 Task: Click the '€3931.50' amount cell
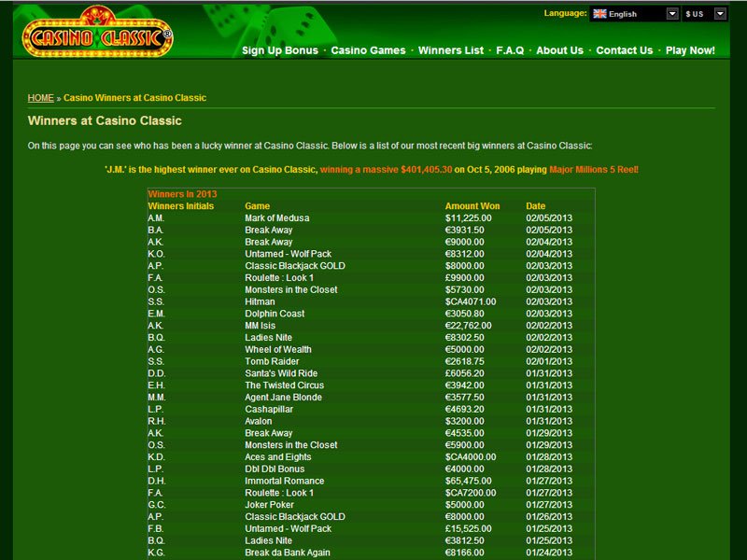click(464, 230)
